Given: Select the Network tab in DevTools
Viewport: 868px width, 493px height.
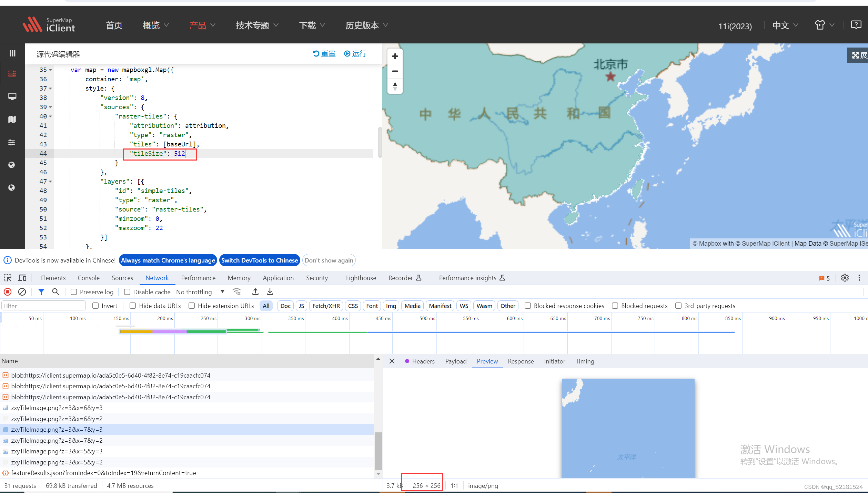Looking at the screenshot, I should 157,278.
